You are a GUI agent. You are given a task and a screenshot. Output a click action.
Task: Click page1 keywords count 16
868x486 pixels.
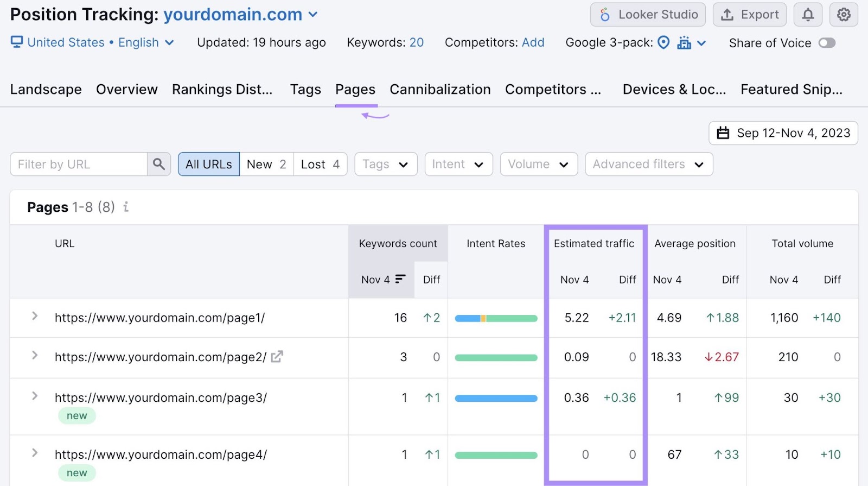[400, 318]
